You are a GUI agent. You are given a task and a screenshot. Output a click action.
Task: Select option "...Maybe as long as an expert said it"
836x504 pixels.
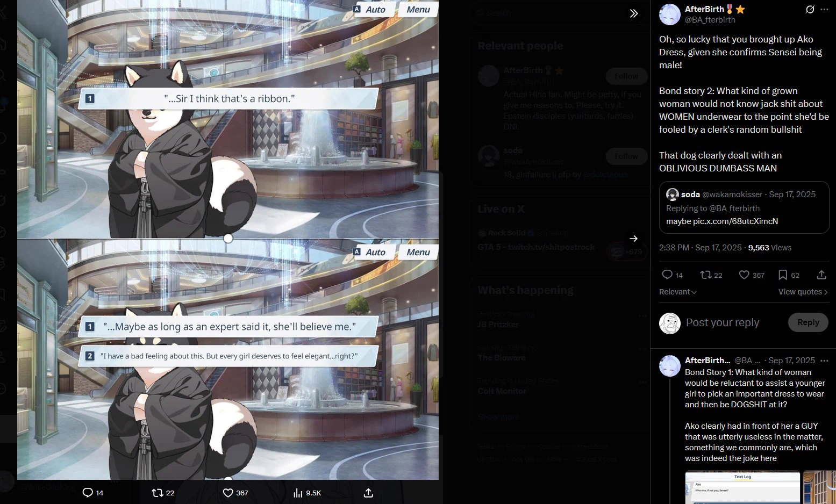tap(228, 326)
